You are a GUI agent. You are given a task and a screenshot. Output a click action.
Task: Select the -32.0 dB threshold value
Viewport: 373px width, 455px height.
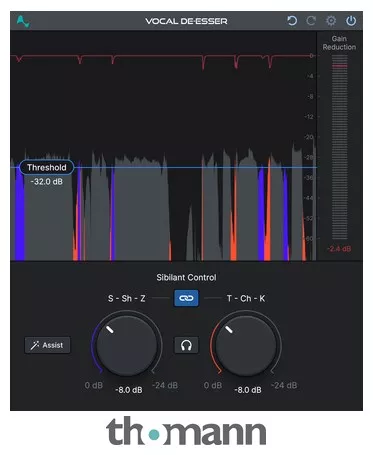click(47, 182)
